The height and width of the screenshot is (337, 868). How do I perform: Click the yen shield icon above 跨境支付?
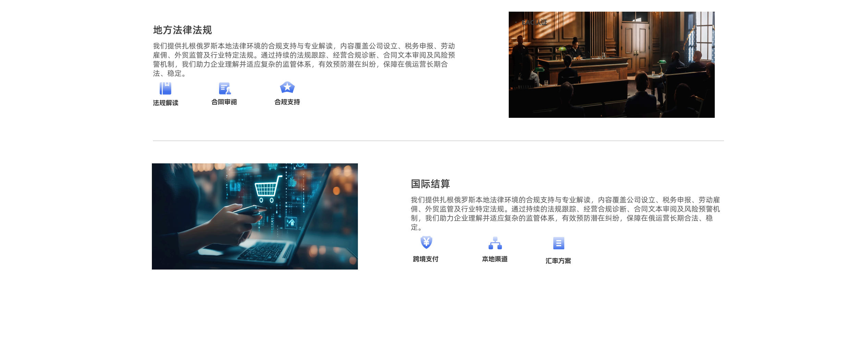(x=426, y=242)
